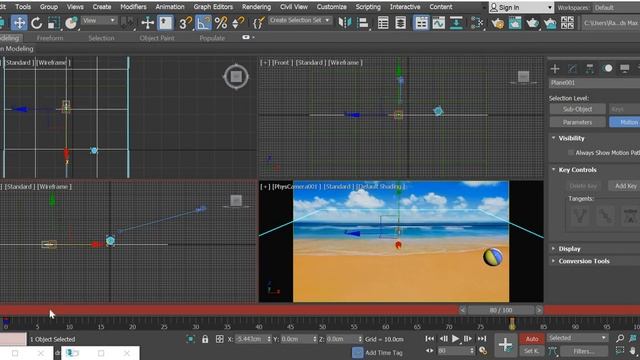Click the Motion Paths button
The image size is (640, 360).
pyautogui.click(x=624, y=122)
